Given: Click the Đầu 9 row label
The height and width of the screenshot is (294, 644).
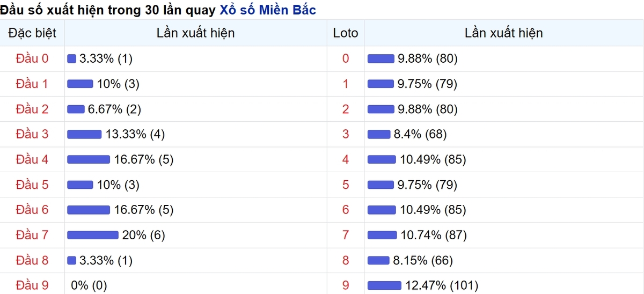Looking at the screenshot, I should tap(32, 285).
